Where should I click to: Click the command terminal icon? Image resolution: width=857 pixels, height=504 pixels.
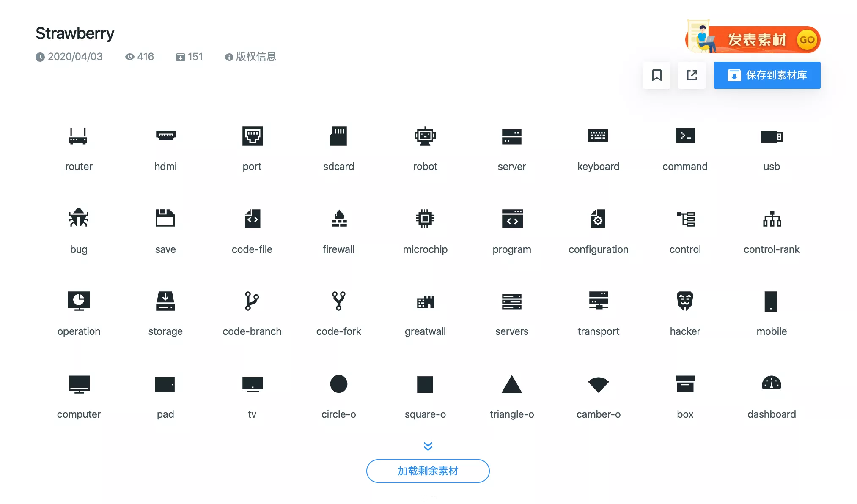tap(684, 136)
